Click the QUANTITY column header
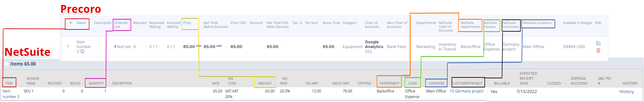The image size is (644, 102). 96,83
